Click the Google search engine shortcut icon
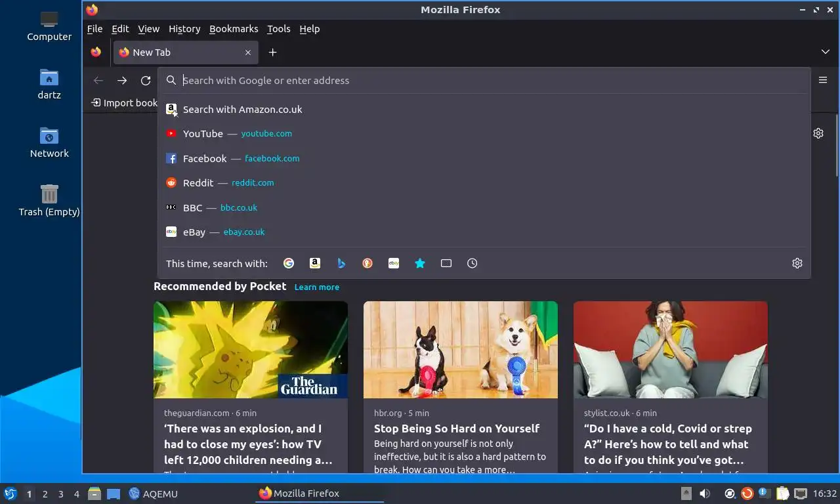The image size is (840, 504). tap(289, 263)
